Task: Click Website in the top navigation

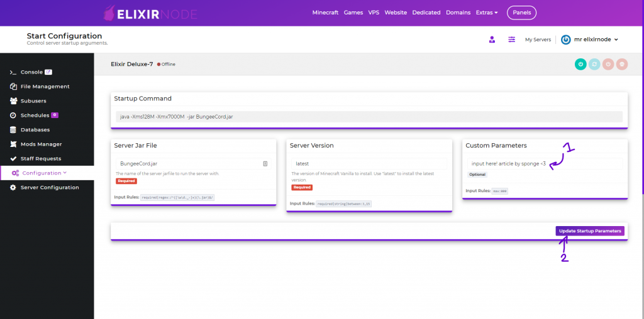Action: tap(396, 13)
